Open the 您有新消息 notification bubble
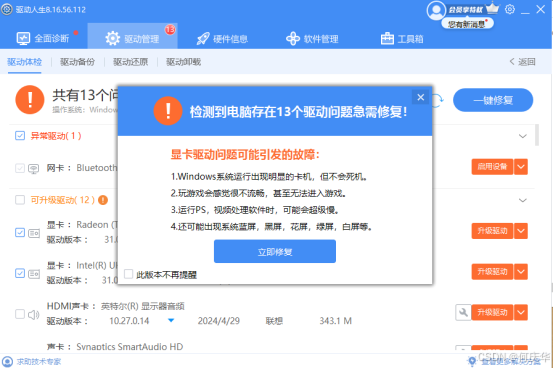 pos(467,24)
